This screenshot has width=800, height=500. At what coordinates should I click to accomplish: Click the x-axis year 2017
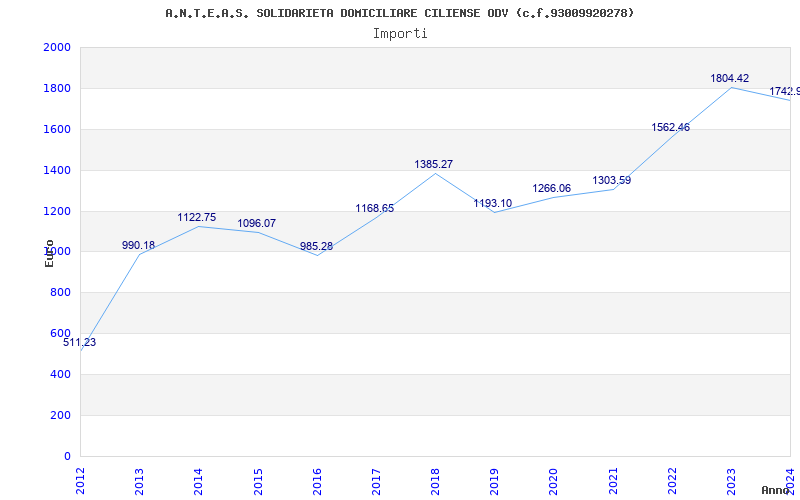(x=376, y=481)
